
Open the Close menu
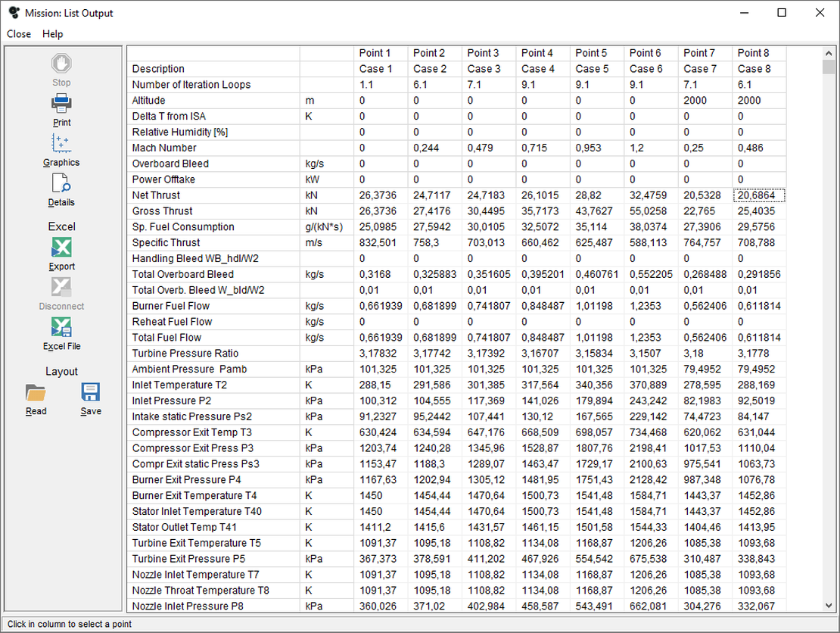point(19,34)
